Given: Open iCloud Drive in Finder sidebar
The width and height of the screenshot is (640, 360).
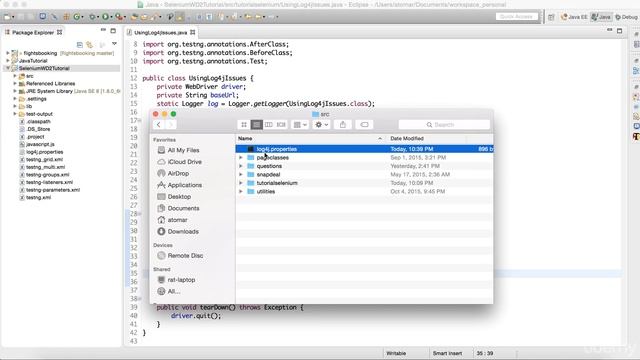Looking at the screenshot, I should [184, 162].
